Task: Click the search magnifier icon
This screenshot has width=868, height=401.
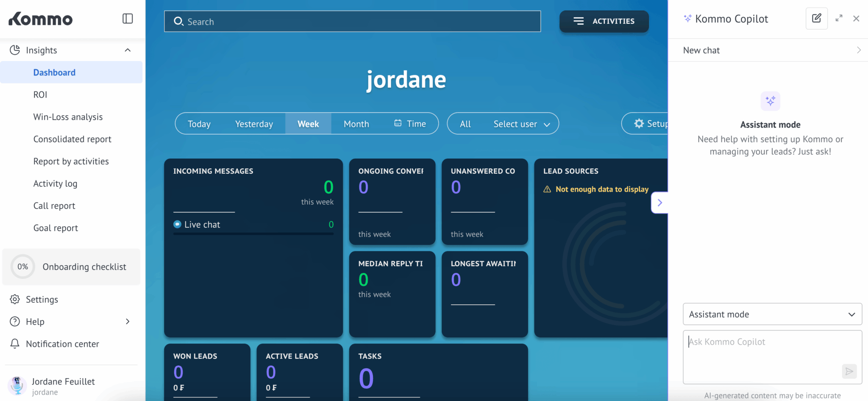Action: point(178,21)
